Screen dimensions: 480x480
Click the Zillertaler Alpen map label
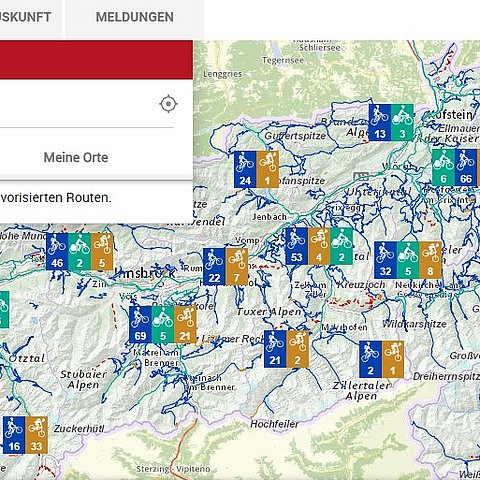(x=362, y=391)
